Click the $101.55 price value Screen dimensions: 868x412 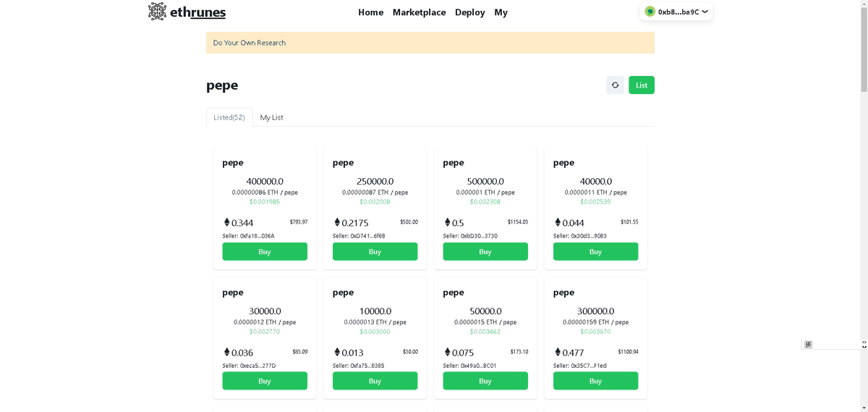click(629, 222)
